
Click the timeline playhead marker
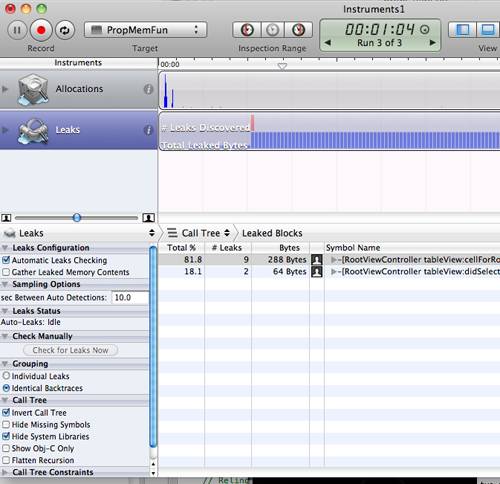282,66
